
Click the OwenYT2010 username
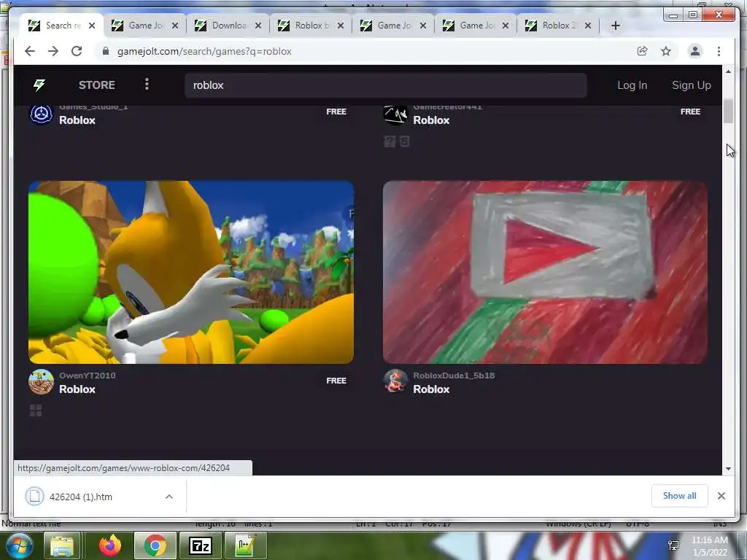[x=88, y=376]
